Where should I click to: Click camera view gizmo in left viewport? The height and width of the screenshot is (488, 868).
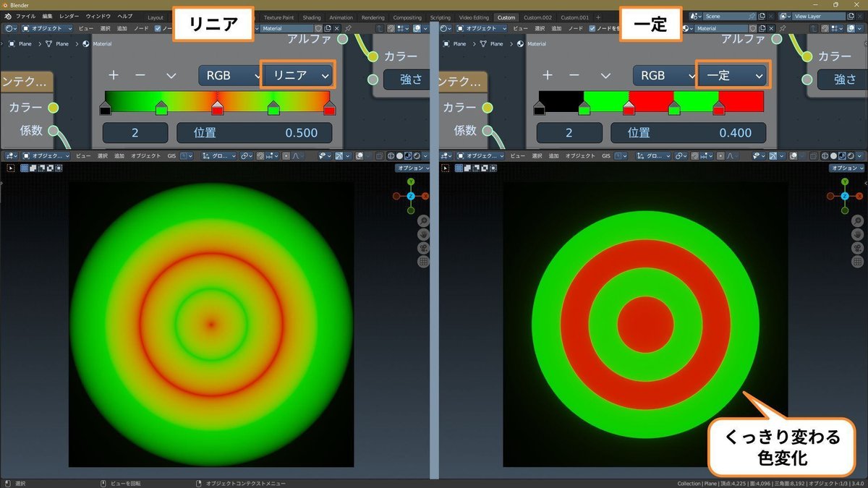point(423,249)
